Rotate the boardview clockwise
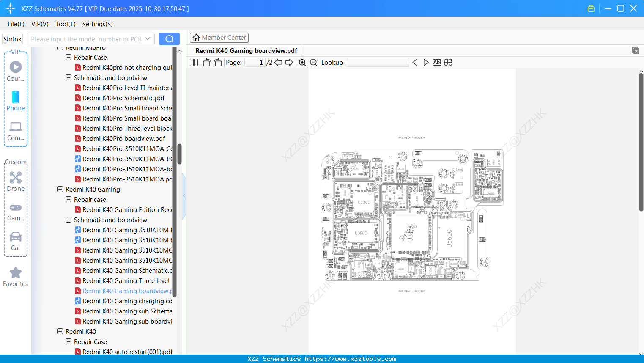644x363 pixels. pyautogui.click(x=218, y=62)
